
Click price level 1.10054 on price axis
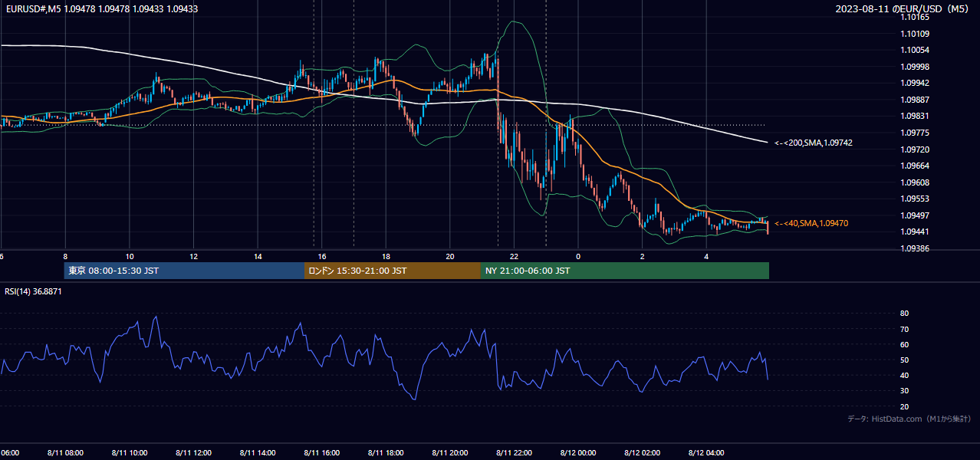(x=915, y=50)
